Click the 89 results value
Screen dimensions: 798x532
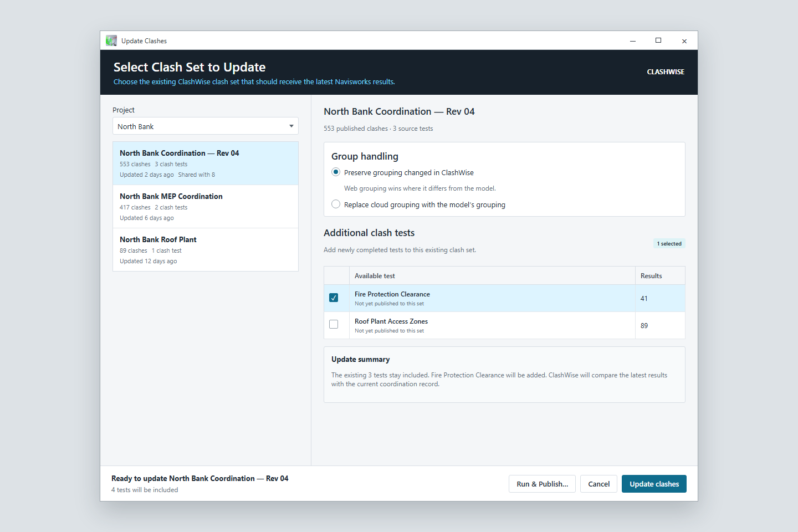click(644, 326)
